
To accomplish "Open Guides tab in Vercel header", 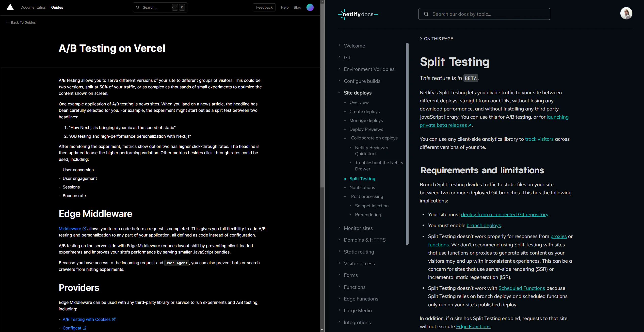I will click(x=57, y=7).
